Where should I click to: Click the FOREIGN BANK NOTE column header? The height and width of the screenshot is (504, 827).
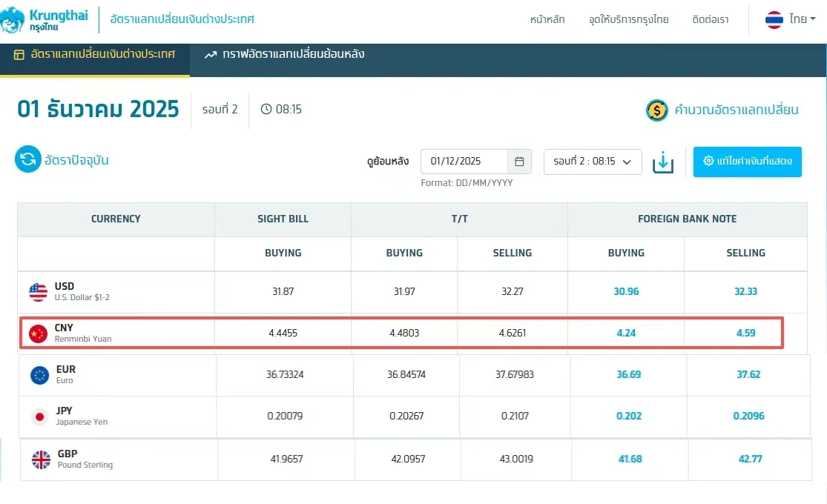pyautogui.click(x=688, y=219)
